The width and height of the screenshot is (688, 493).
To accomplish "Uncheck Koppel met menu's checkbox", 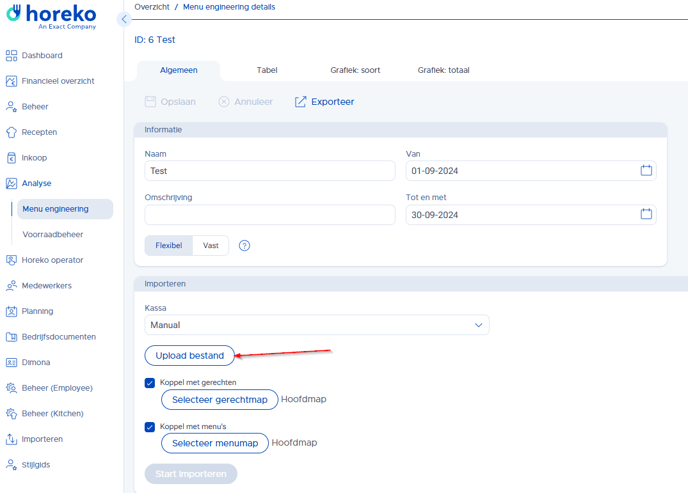I will coord(150,427).
